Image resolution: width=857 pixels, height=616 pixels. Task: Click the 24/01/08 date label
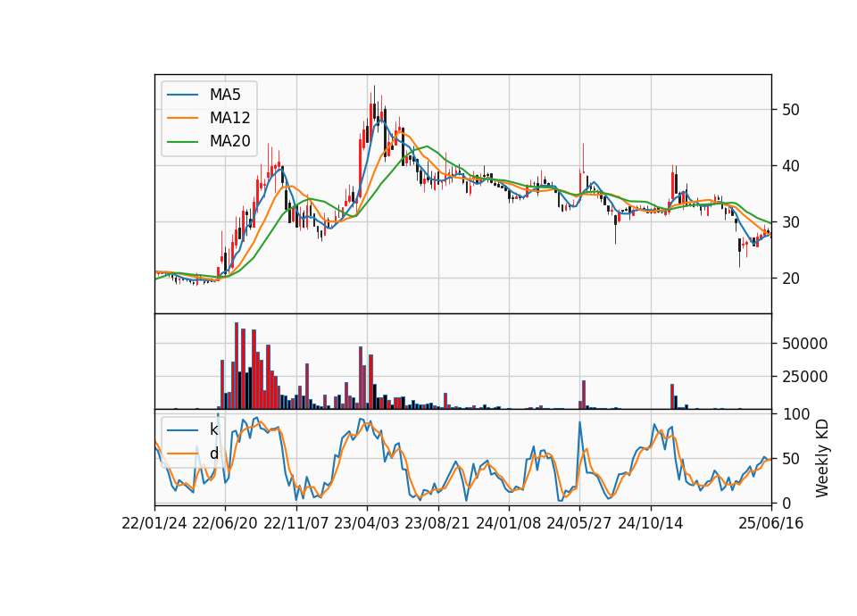click(x=509, y=524)
